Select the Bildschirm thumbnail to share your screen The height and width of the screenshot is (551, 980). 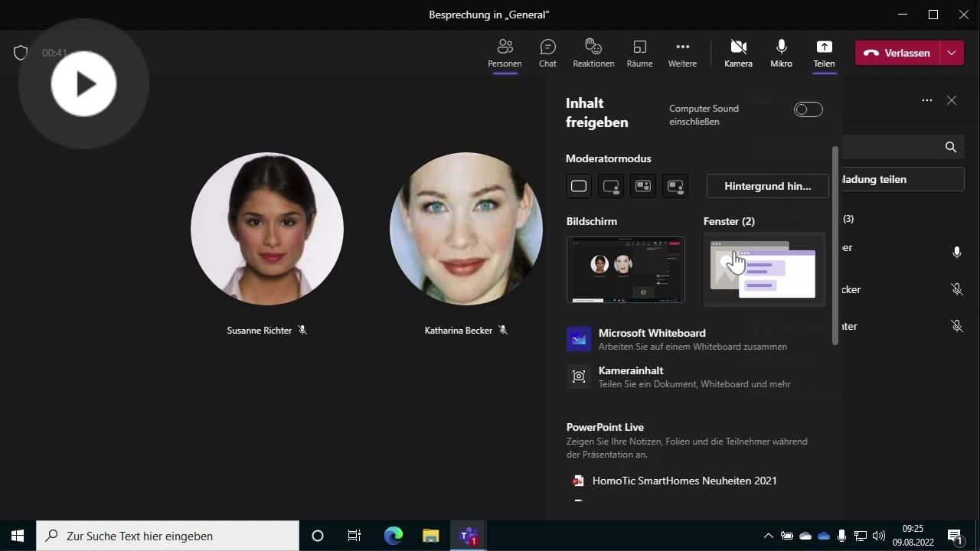(626, 269)
